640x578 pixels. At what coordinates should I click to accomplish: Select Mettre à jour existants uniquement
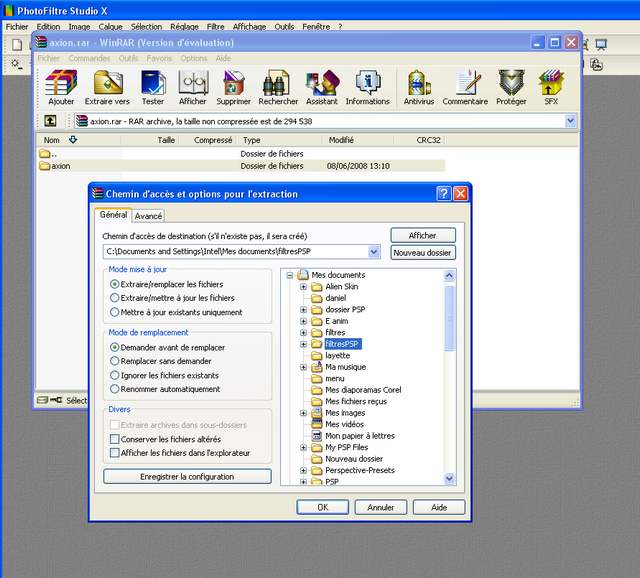pyautogui.click(x=115, y=312)
